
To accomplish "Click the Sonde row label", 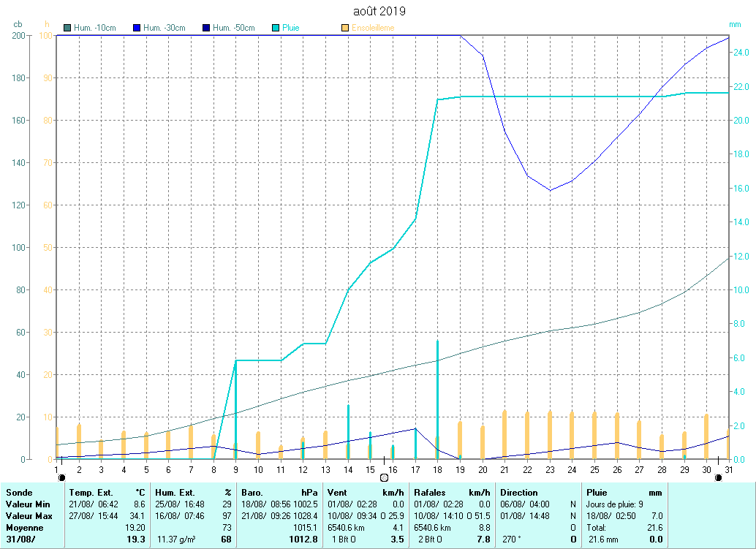I will click(x=19, y=493).
